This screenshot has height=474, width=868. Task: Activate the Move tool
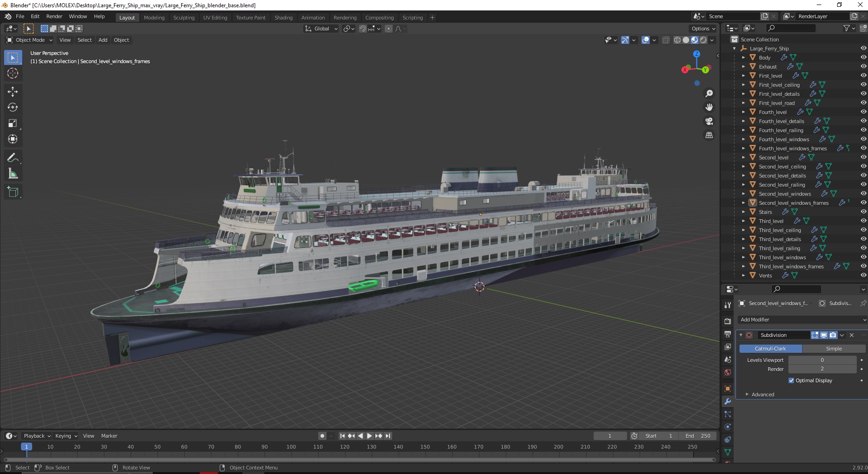13,92
